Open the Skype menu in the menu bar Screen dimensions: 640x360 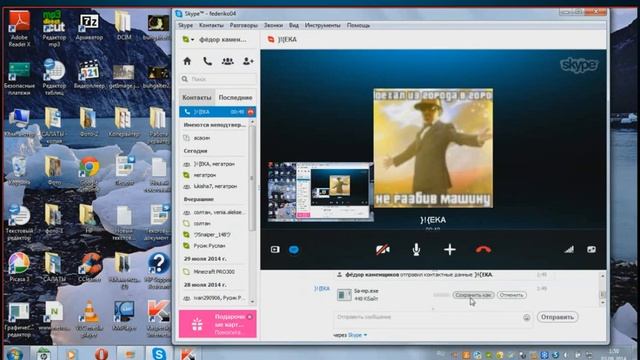point(185,25)
